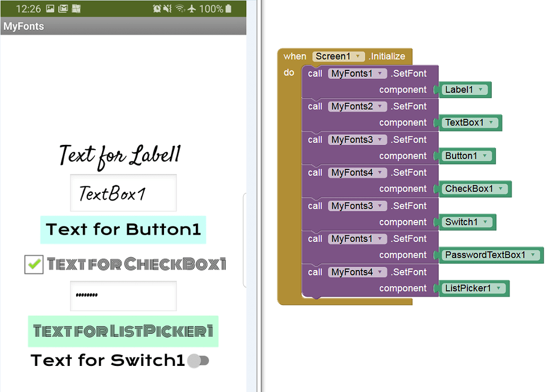This screenshot has width=551, height=392.
Task: Click the Wi-Fi signal icon
Action: click(x=179, y=9)
